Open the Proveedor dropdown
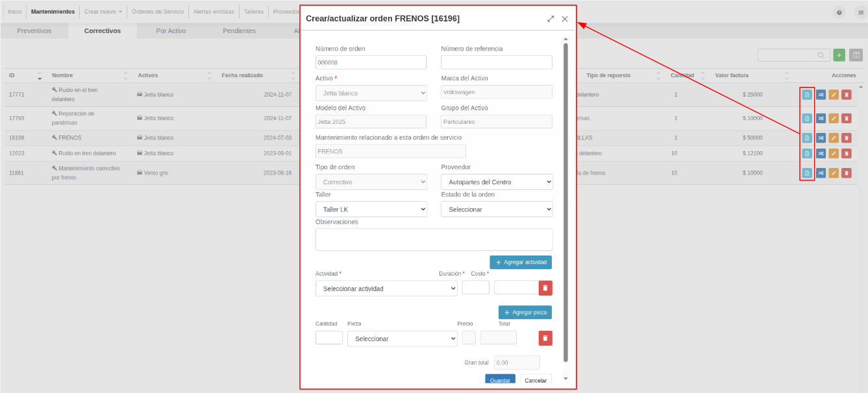The width and height of the screenshot is (868, 393). [497, 182]
